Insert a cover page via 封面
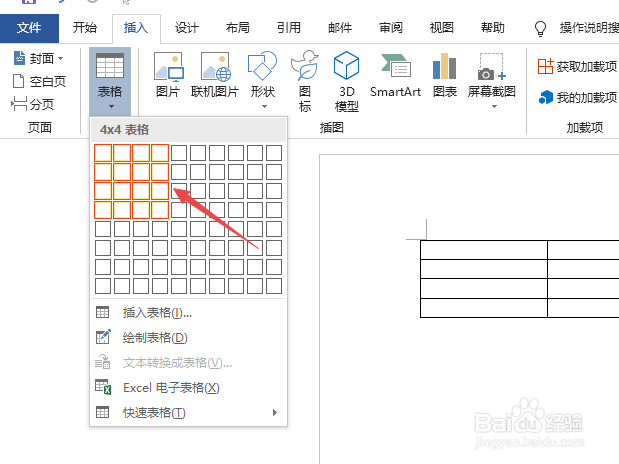The width and height of the screenshot is (619, 464). 39,58
